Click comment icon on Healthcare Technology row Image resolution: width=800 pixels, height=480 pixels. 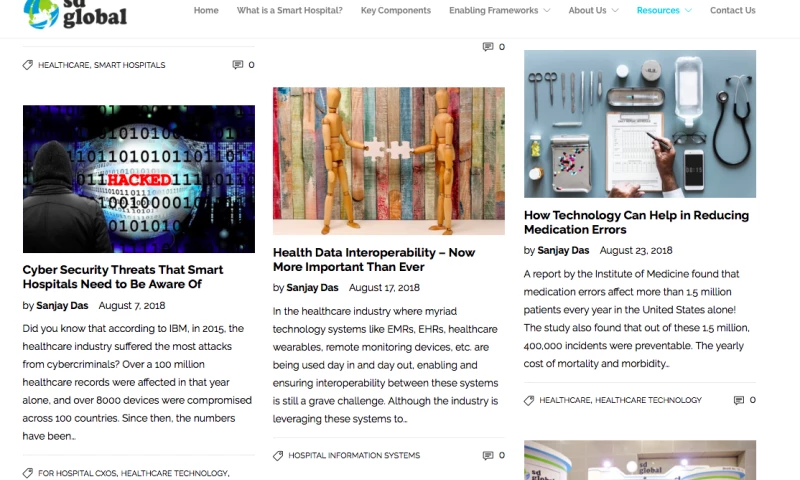click(x=739, y=400)
